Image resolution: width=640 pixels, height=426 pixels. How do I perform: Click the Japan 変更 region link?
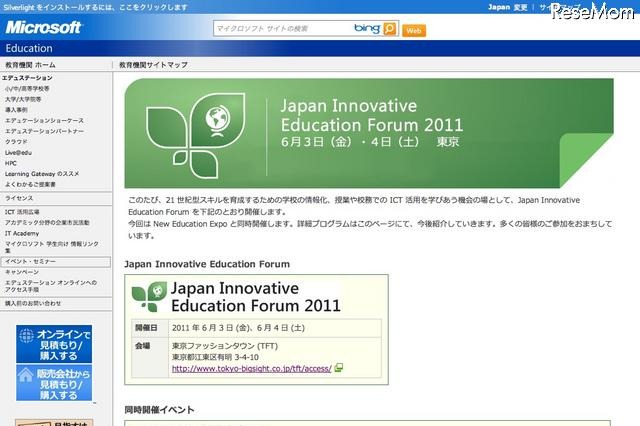507,7
